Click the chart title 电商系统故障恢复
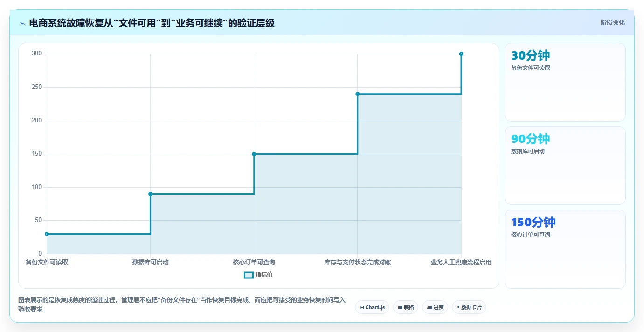This screenshot has height=332, width=644. tap(152, 23)
